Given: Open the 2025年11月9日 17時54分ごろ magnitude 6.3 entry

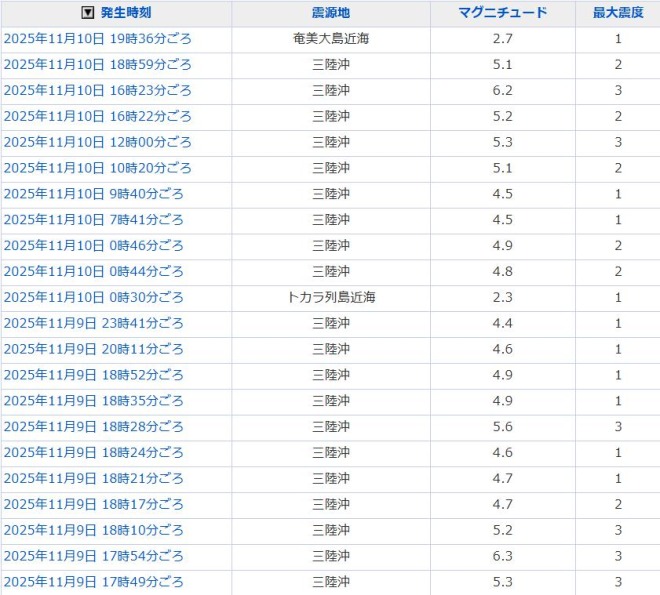Looking at the screenshot, I should [93, 556].
